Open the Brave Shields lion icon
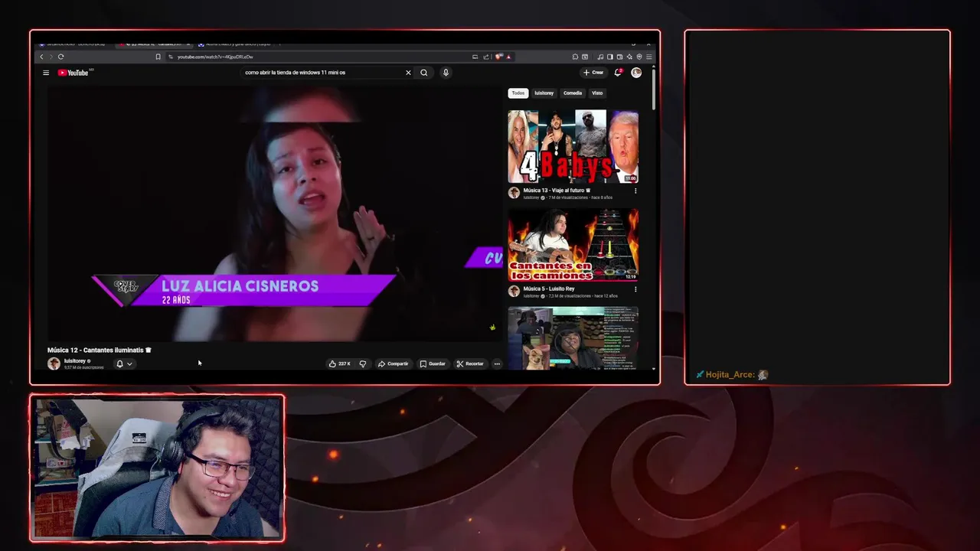Screen dimensions: 980x551 point(499,57)
